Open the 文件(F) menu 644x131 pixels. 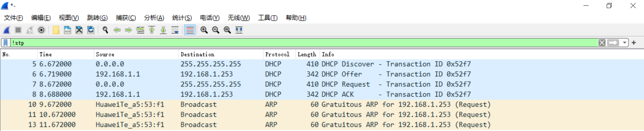click(x=13, y=18)
